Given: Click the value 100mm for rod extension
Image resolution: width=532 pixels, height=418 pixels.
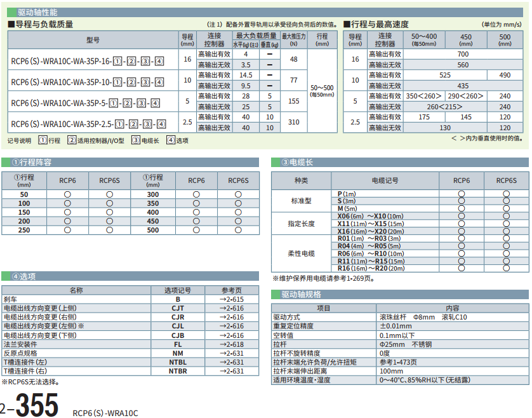Looking at the screenshot, I should pyautogui.click(x=391, y=371).
